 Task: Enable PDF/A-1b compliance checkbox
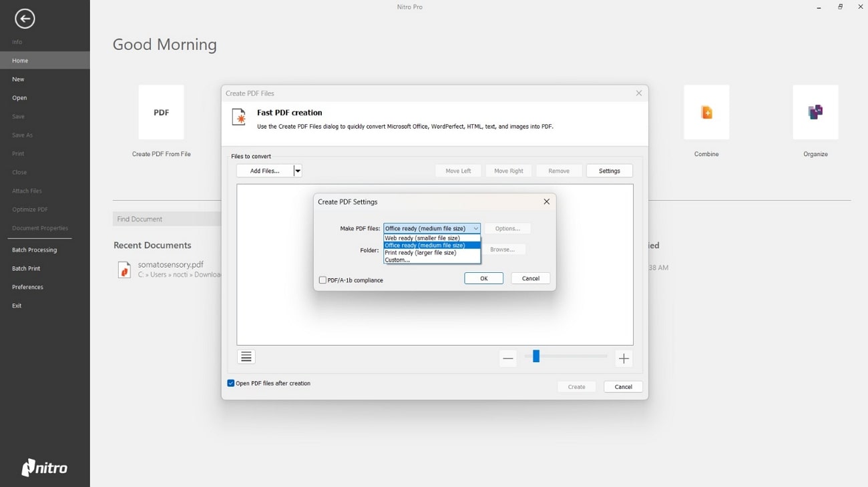click(322, 280)
